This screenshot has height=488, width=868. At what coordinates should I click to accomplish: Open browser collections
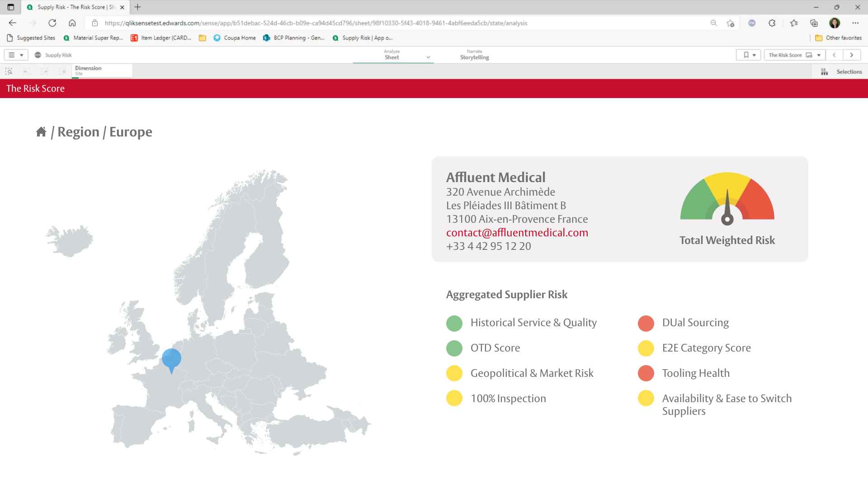814,23
